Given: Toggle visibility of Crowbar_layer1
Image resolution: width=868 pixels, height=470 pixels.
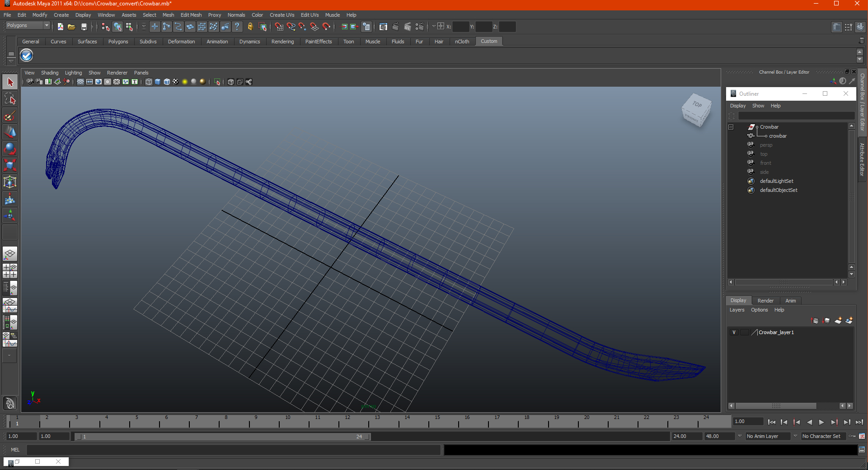Looking at the screenshot, I should (x=734, y=332).
